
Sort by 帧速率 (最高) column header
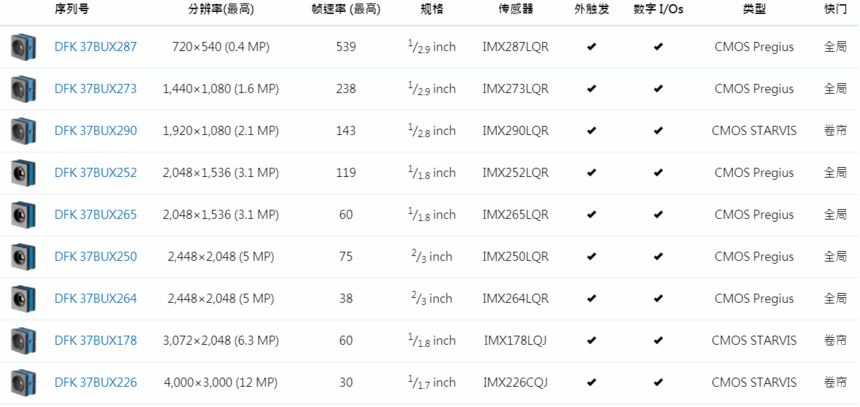tap(346, 9)
